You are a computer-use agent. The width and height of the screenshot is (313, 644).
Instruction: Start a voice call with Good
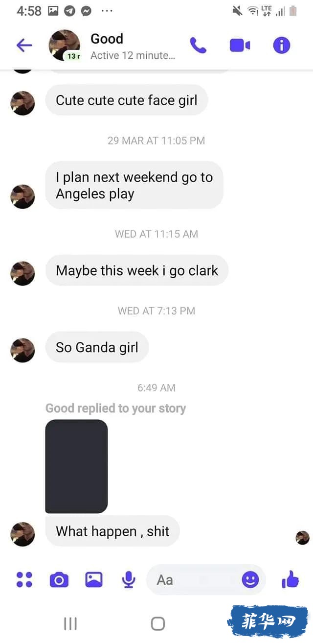pyautogui.click(x=198, y=46)
